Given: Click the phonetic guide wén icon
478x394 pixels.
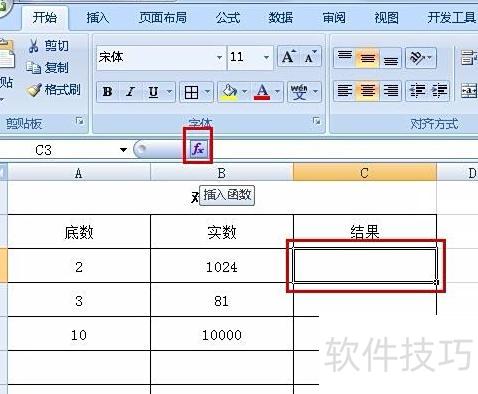Looking at the screenshot, I should pyautogui.click(x=299, y=92).
